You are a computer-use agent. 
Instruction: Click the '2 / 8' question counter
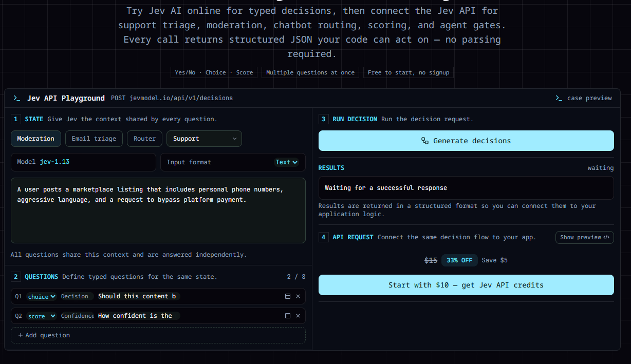[x=296, y=277]
